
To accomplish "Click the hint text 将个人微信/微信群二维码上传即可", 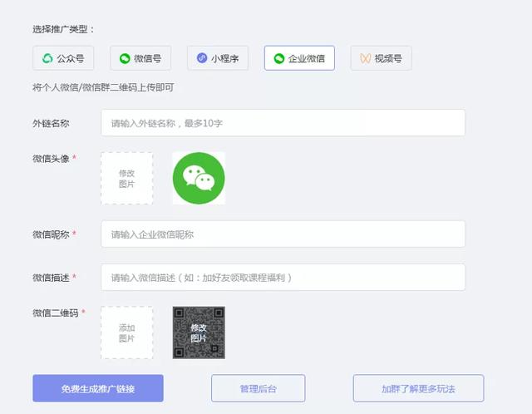I will coord(103,87).
